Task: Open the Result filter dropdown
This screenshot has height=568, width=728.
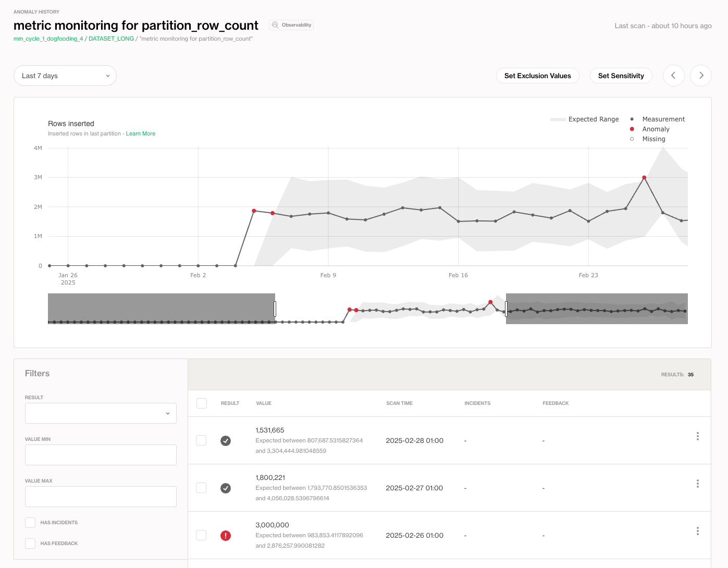Action: [x=101, y=413]
